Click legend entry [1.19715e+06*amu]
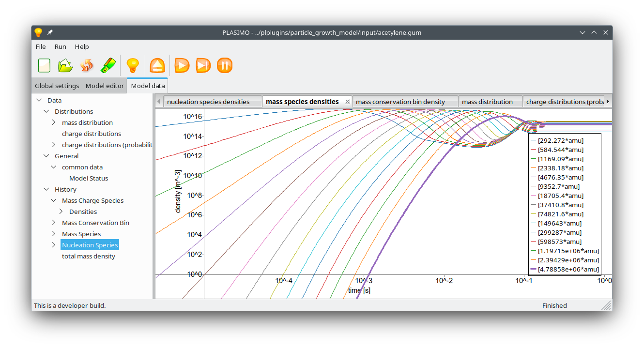644x348 pixels. [x=565, y=251]
